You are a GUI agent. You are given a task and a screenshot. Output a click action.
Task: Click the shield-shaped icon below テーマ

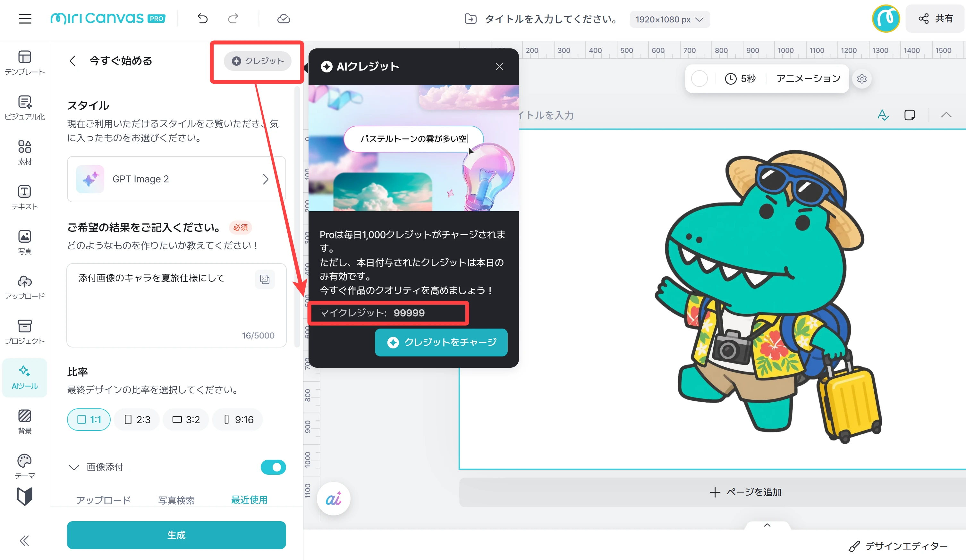pyautogui.click(x=25, y=497)
